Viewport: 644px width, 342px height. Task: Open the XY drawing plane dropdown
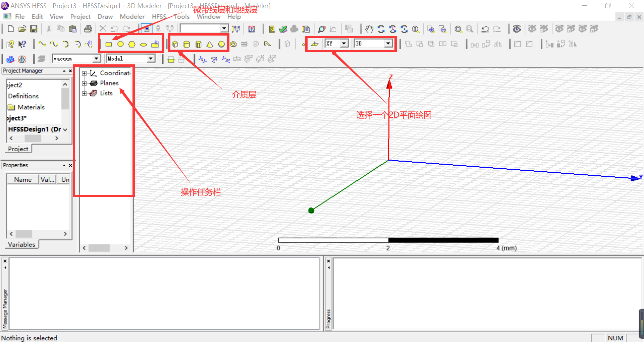pos(344,44)
